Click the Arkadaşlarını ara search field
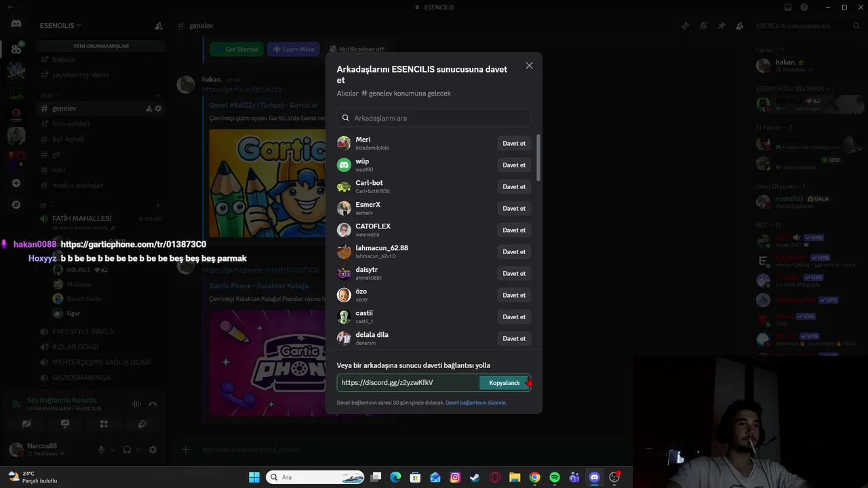 pyautogui.click(x=434, y=118)
